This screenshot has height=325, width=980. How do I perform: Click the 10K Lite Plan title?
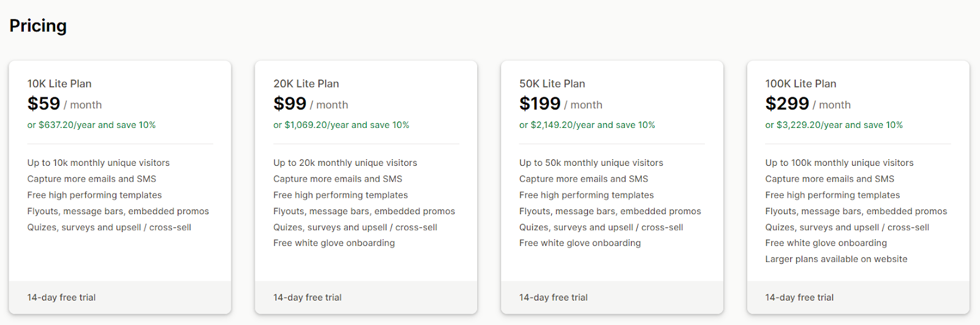[x=59, y=84]
